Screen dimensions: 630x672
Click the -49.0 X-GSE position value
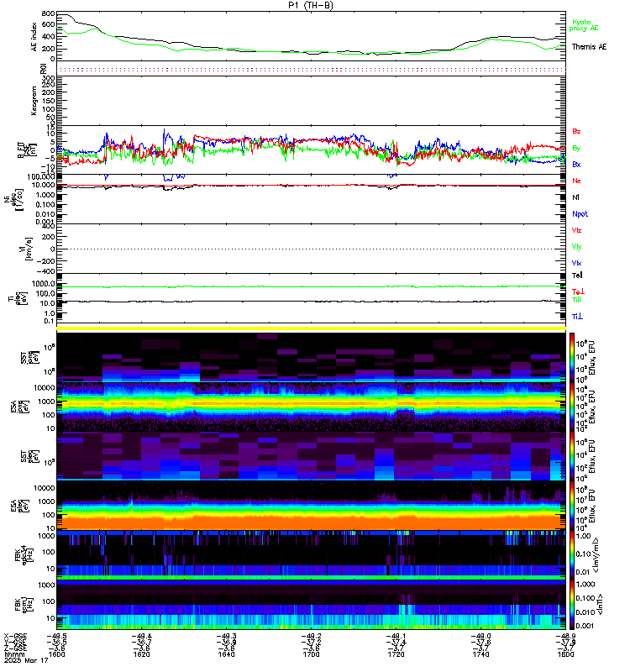(x=480, y=637)
